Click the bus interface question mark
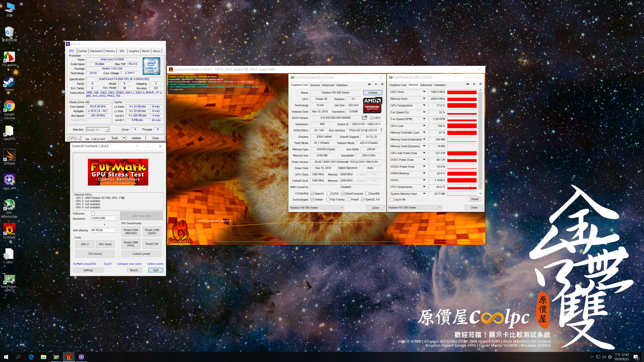 (381, 130)
